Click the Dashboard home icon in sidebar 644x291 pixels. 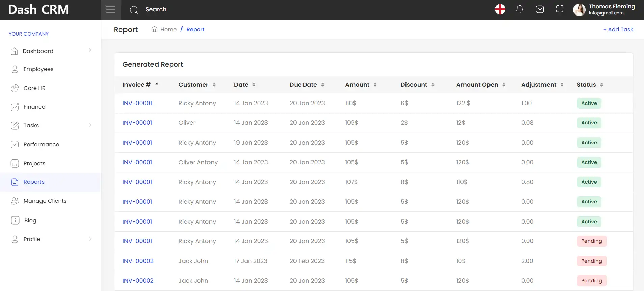pyautogui.click(x=15, y=51)
